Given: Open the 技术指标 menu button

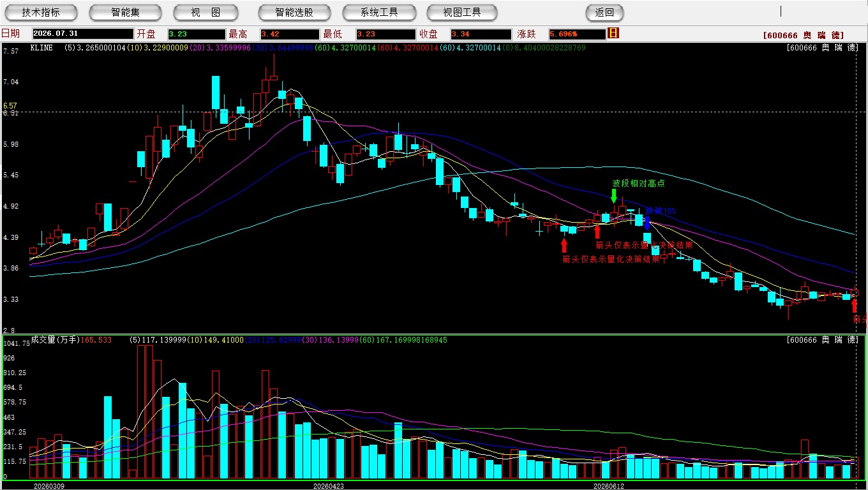Looking at the screenshot, I should coord(41,12).
